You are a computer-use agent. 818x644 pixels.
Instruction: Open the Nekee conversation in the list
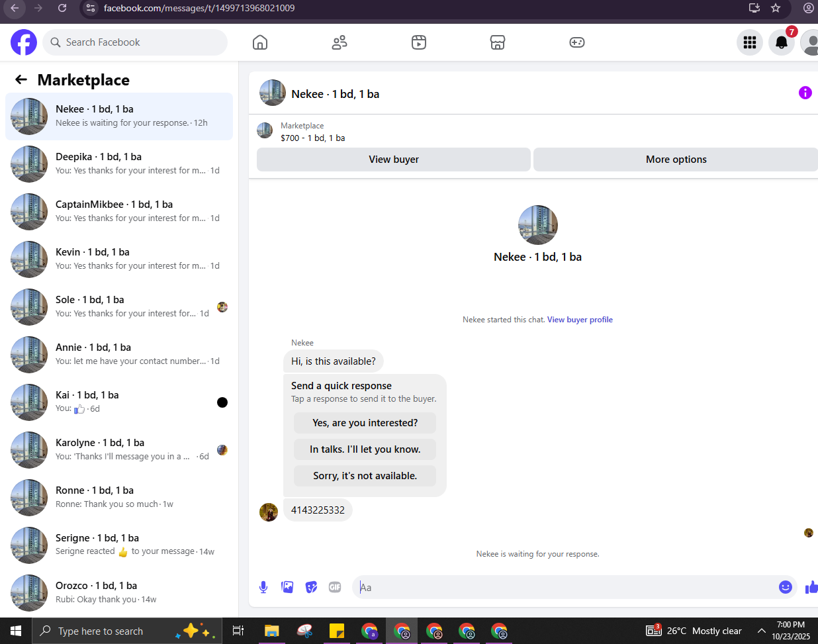click(119, 116)
